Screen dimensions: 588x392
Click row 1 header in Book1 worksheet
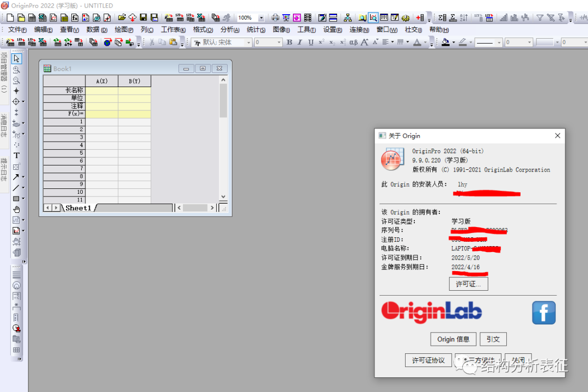tap(64, 121)
